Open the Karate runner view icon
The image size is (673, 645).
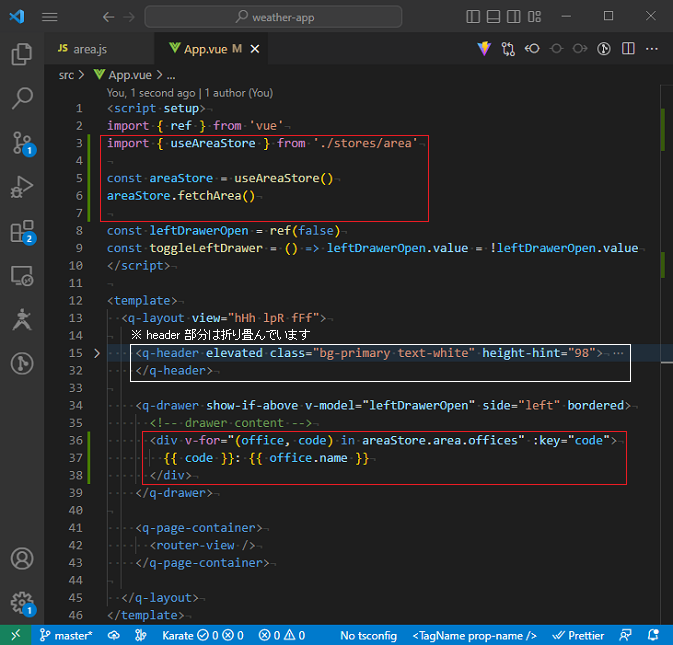click(21, 320)
